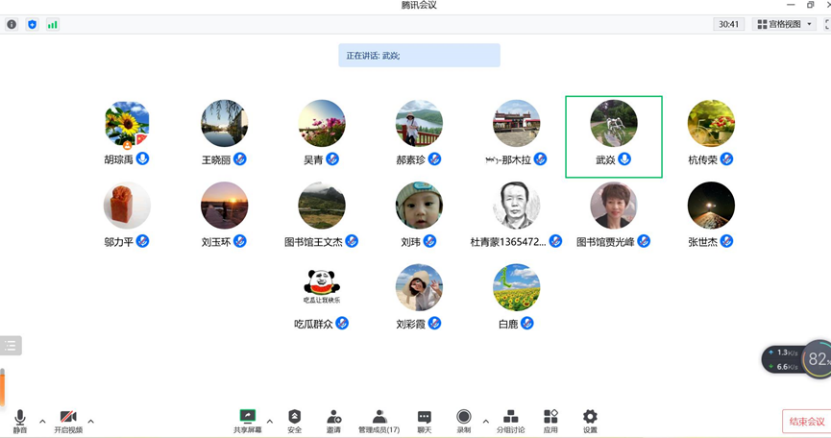Open the 设置 settings gear

(x=590, y=419)
